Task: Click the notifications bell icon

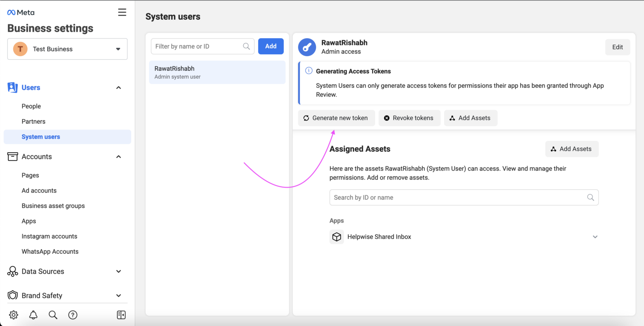Action: tap(33, 315)
